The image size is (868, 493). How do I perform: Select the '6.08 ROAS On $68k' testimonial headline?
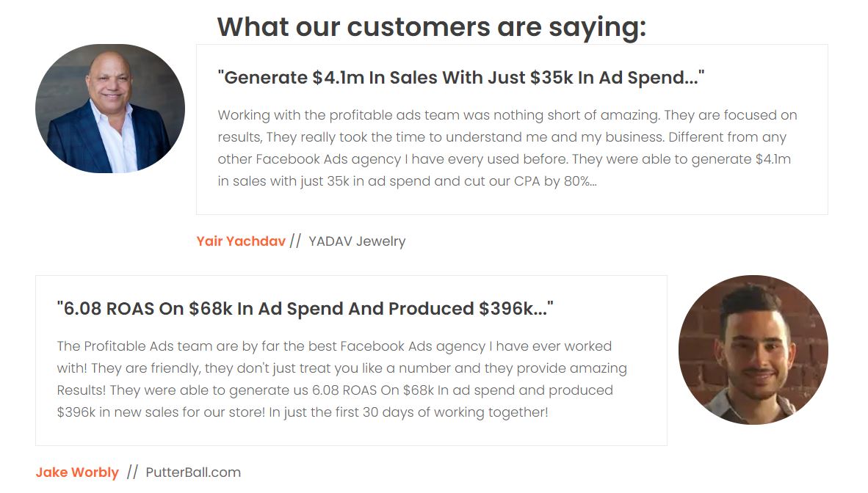click(305, 308)
